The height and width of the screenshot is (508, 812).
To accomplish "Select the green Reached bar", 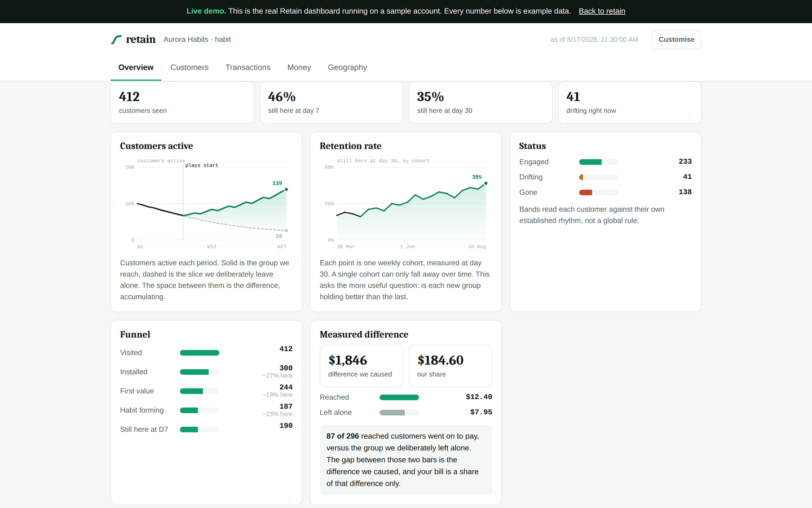I will 399,397.
